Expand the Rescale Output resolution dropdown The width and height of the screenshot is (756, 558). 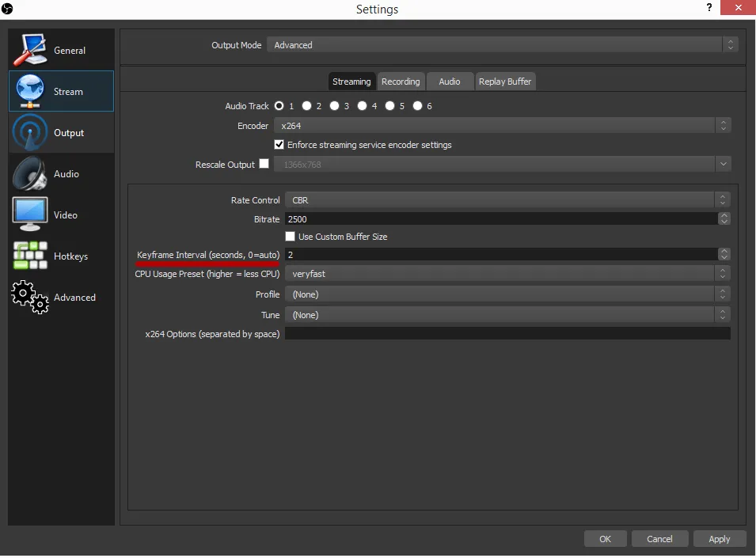pos(503,165)
